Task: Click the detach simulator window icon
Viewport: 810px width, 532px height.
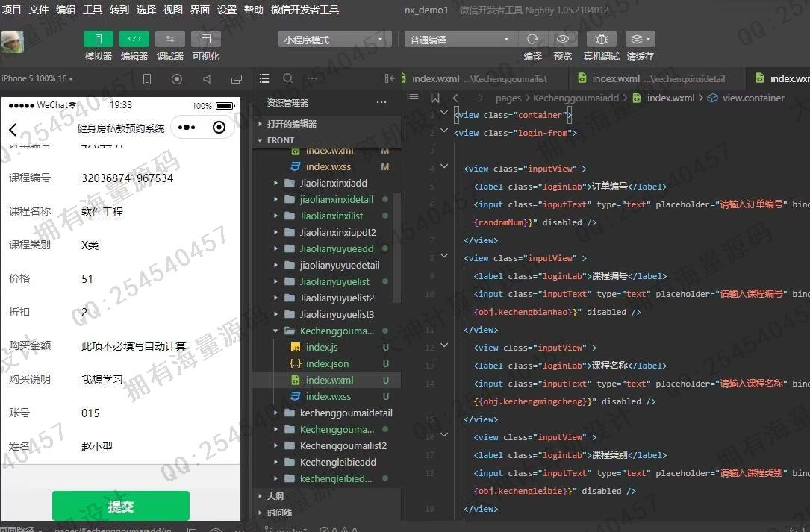Action: pos(237,79)
